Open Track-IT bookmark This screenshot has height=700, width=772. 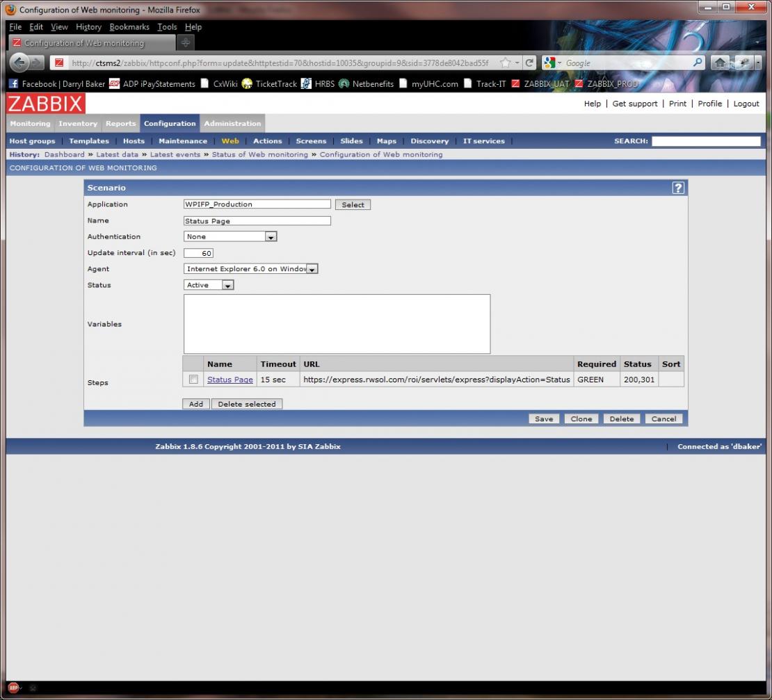[485, 83]
